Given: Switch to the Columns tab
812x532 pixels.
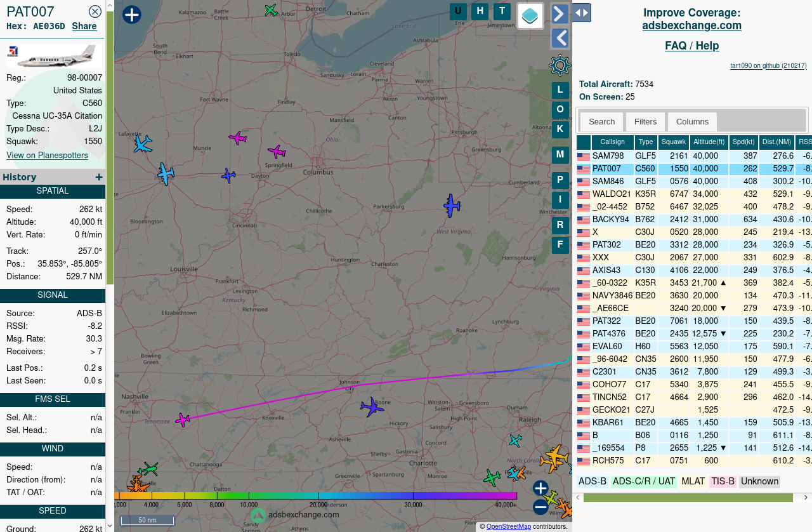Looking at the screenshot, I should tap(692, 122).
